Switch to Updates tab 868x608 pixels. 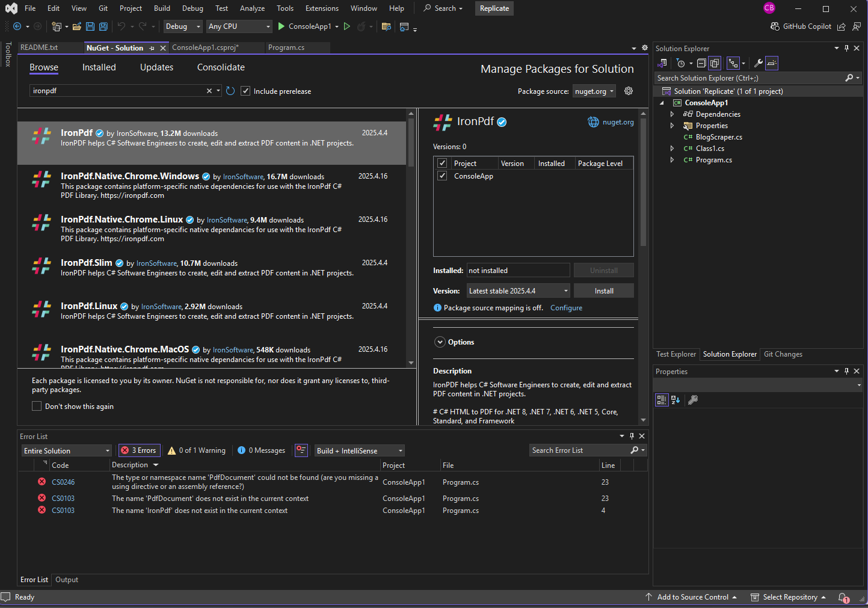click(x=156, y=67)
